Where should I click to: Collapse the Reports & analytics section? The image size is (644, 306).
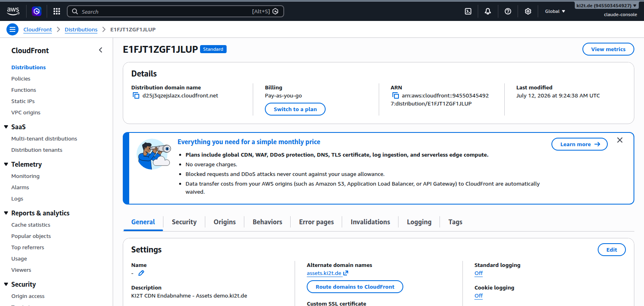pyautogui.click(x=6, y=213)
